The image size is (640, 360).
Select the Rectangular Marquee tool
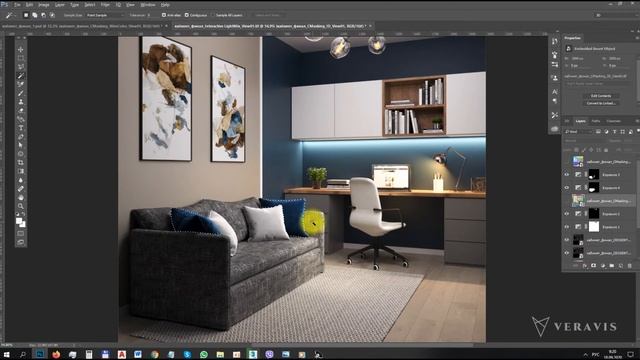pos(20,58)
